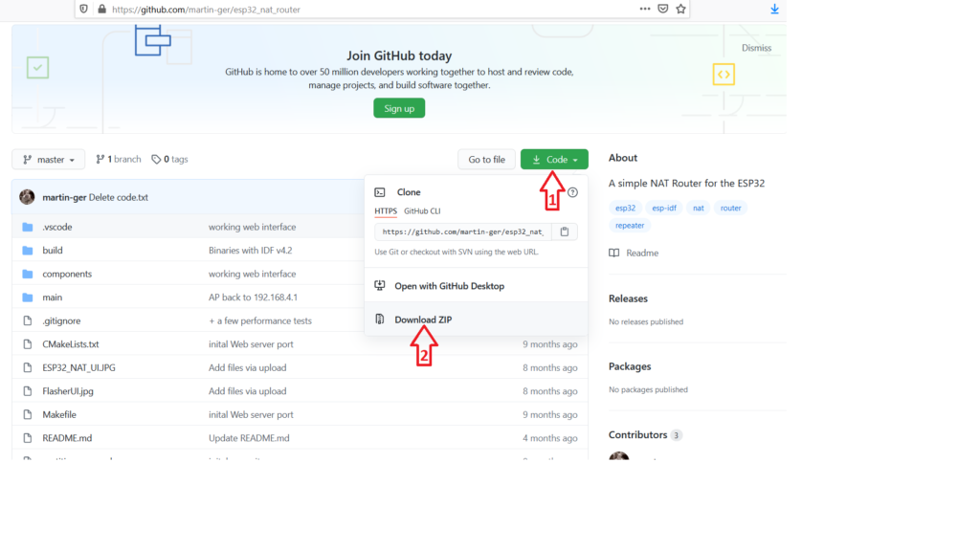Switch to the GitHub CLI clone tab
Viewport: 980px width, 551px height.
click(x=422, y=211)
